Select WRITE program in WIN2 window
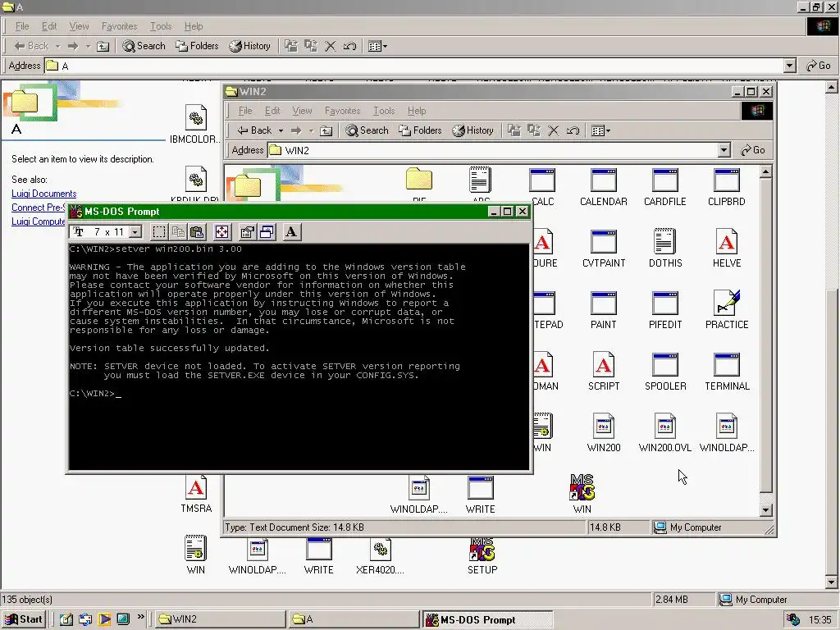Viewport: 840px width, 630px height. pos(480,494)
